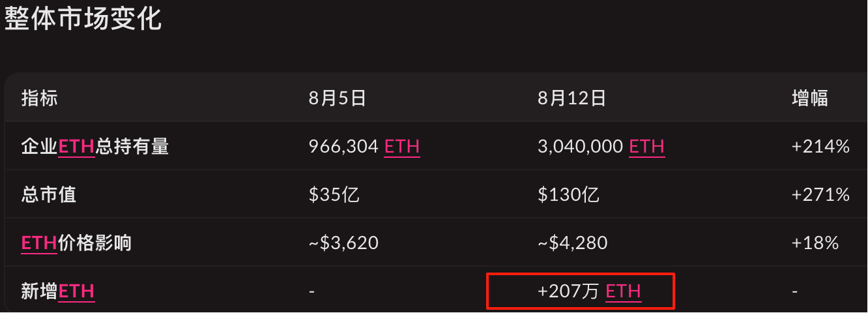Select the 增幅 column header
Viewport: 868px width, 313px height.
pyautogui.click(x=809, y=98)
